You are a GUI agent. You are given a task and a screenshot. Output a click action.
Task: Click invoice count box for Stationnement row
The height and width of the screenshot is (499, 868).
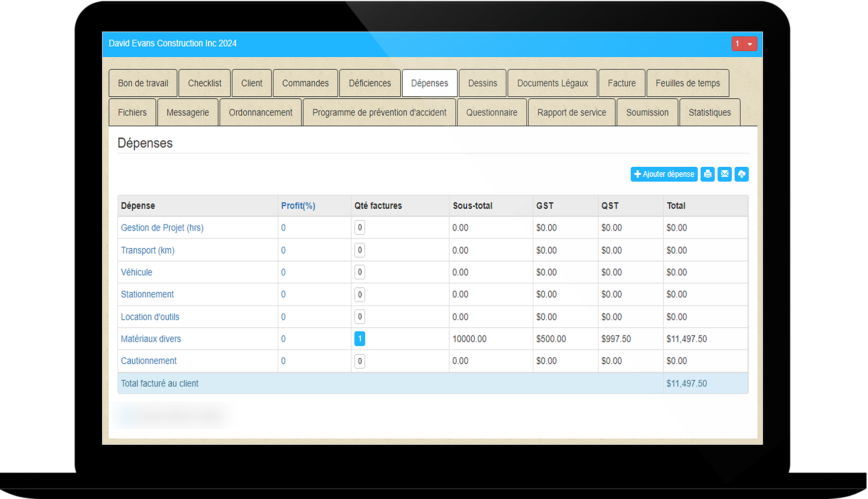[360, 295]
